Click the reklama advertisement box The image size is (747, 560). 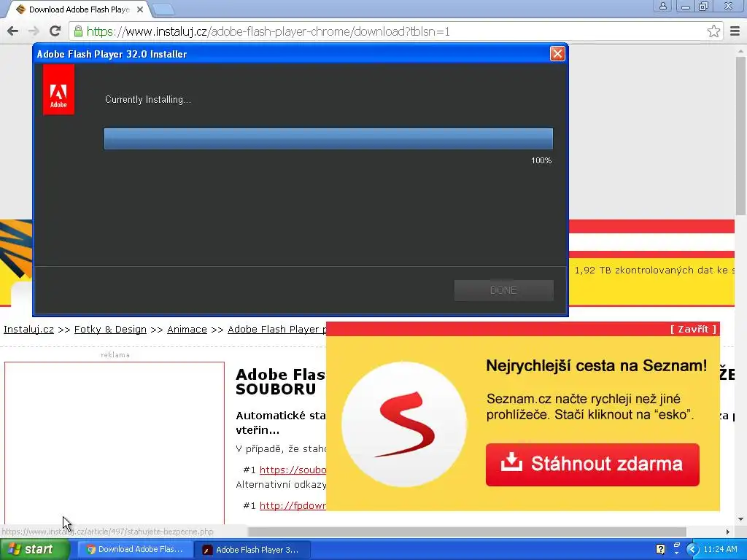[115, 443]
